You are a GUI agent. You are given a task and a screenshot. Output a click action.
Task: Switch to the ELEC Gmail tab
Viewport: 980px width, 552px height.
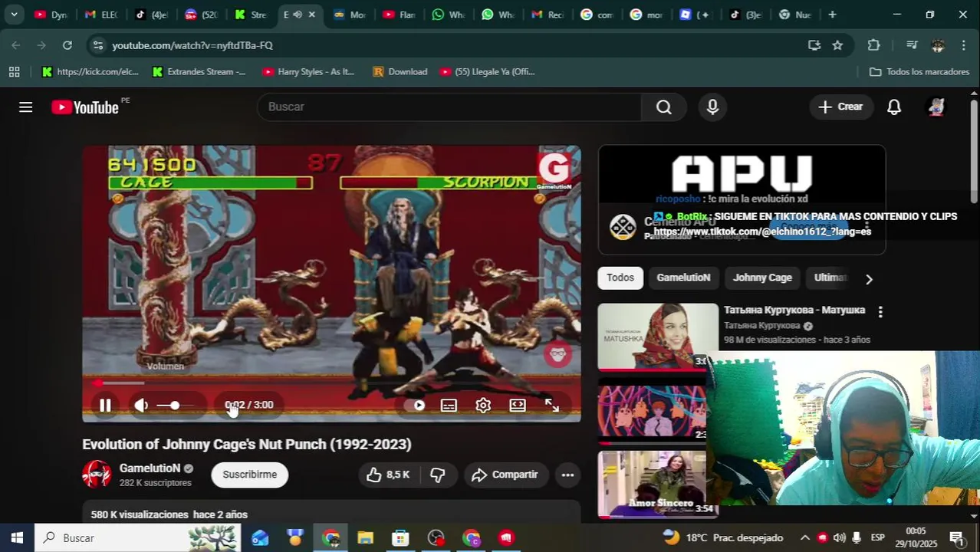(x=101, y=15)
